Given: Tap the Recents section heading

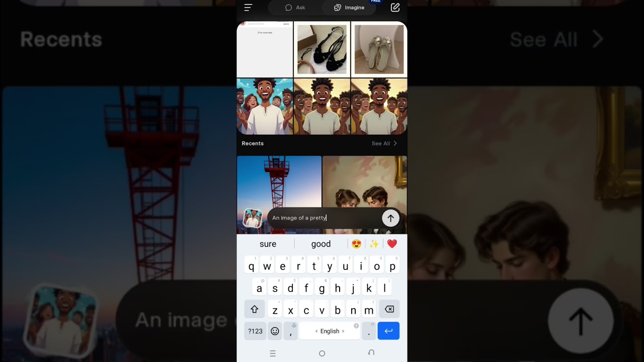Looking at the screenshot, I should point(253,143).
